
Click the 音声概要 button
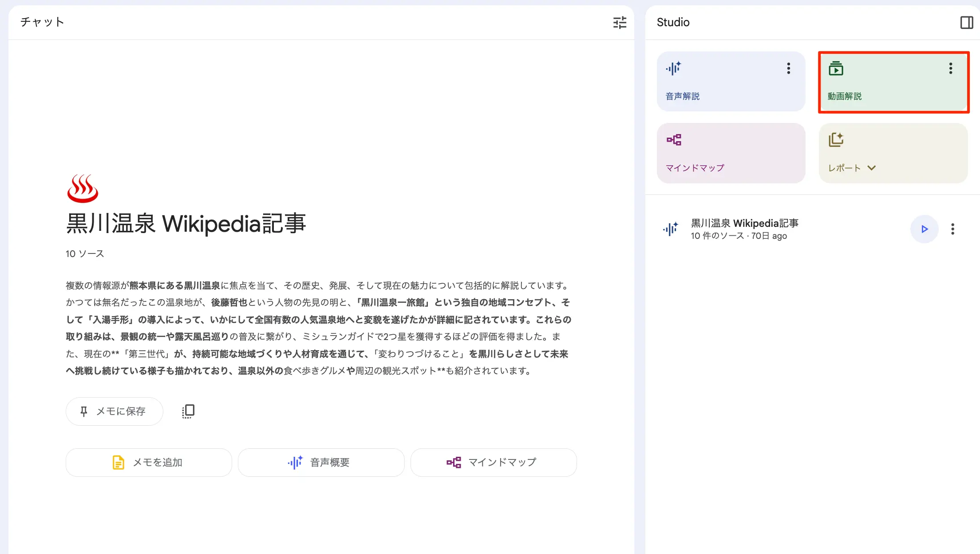(x=321, y=463)
